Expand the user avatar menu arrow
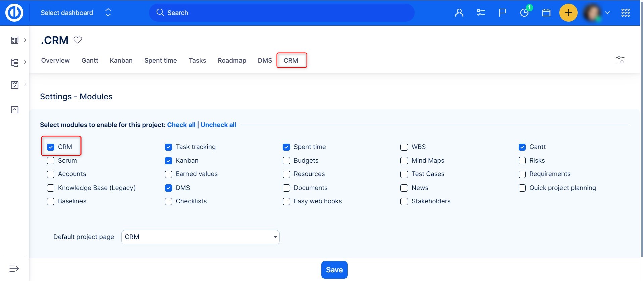 607,13
